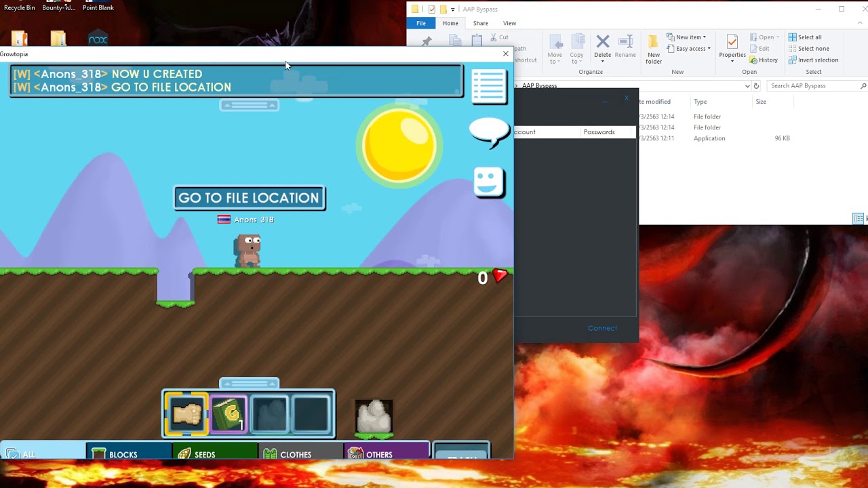Click the Move to ribbon icon

coord(555,49)
